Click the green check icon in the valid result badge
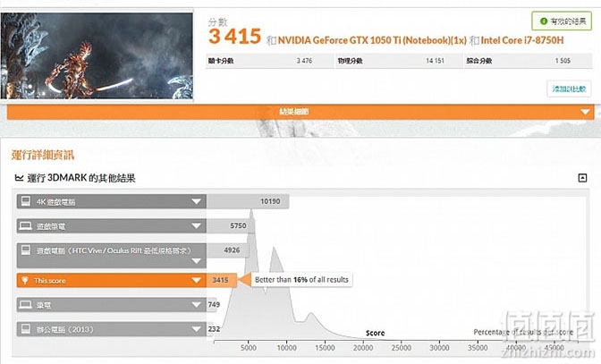Screen dimensions: 601x364 [543, 21]
